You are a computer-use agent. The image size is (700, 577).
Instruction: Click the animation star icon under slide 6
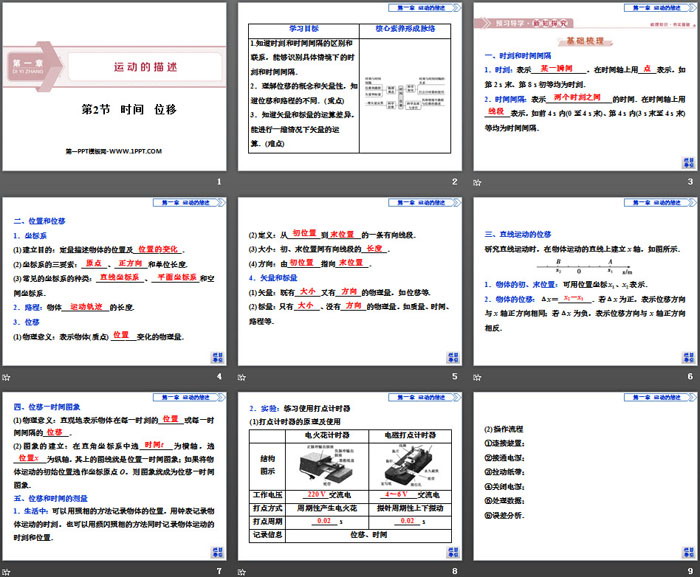[478, 376]
